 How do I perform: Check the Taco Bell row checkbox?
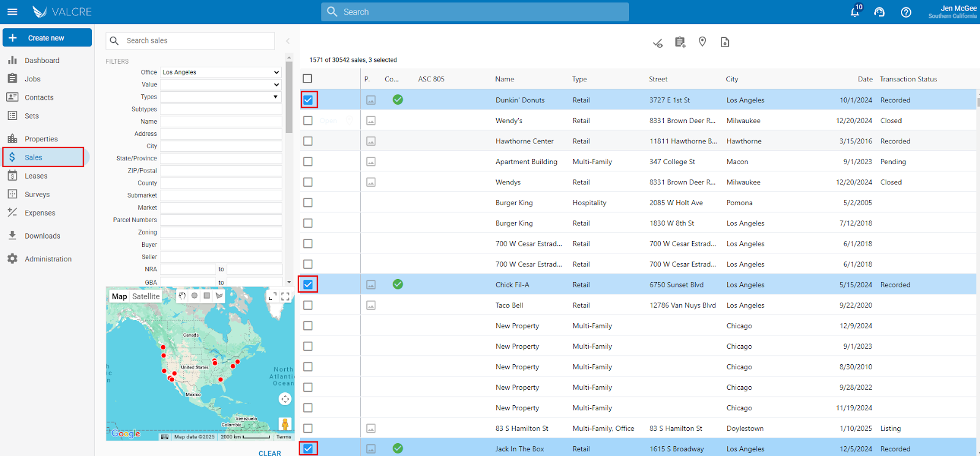pyautogui.click(x=307, y=305)
